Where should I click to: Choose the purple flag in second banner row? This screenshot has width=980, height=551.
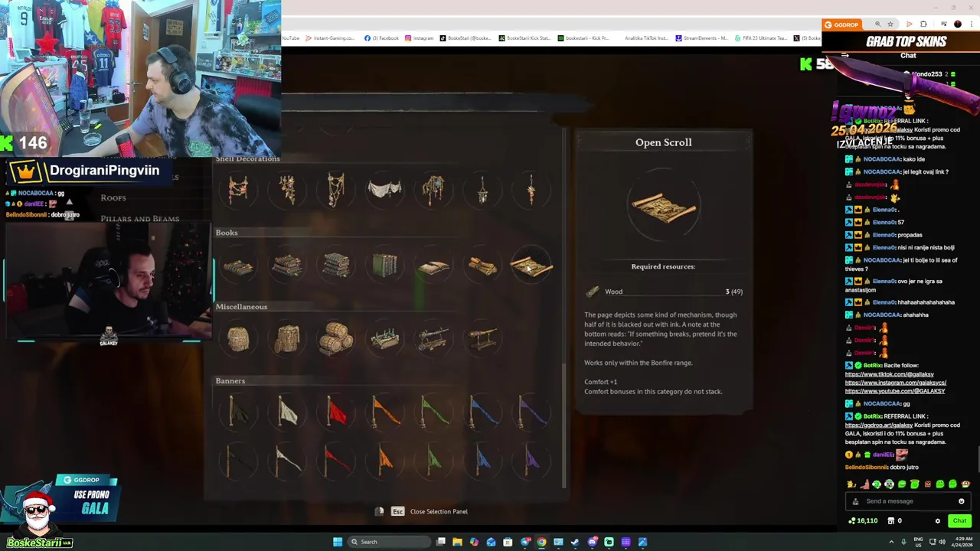click(532, 461)
